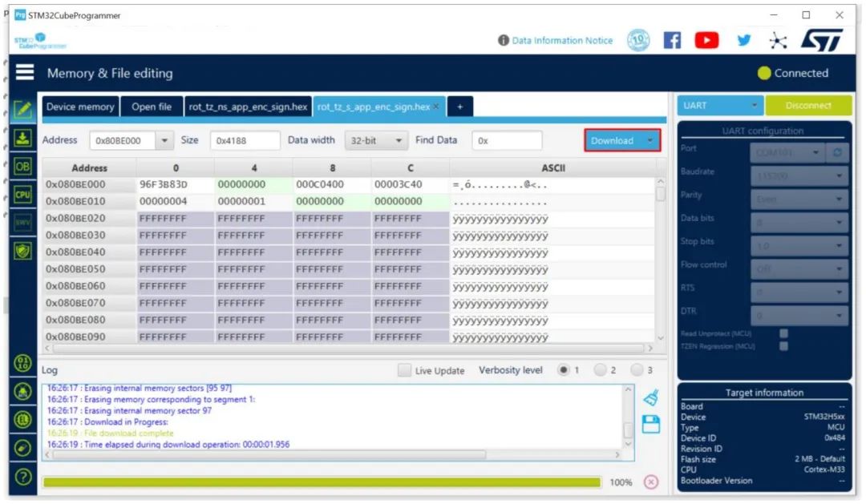Open the Baudrate dropdown
Viewport: 866px width, 504px height.
(798, 175)
